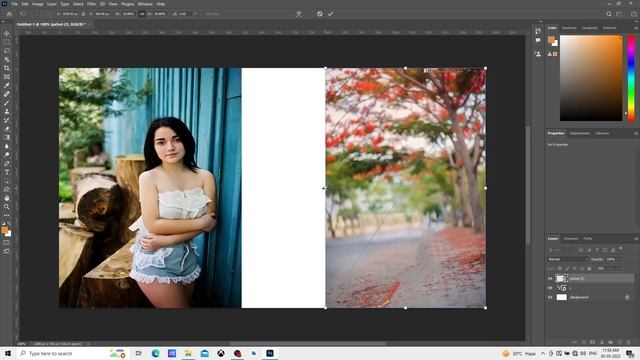Select the Clone Stamp tool
Screen dimensions: 640x360
coord(7,111)
